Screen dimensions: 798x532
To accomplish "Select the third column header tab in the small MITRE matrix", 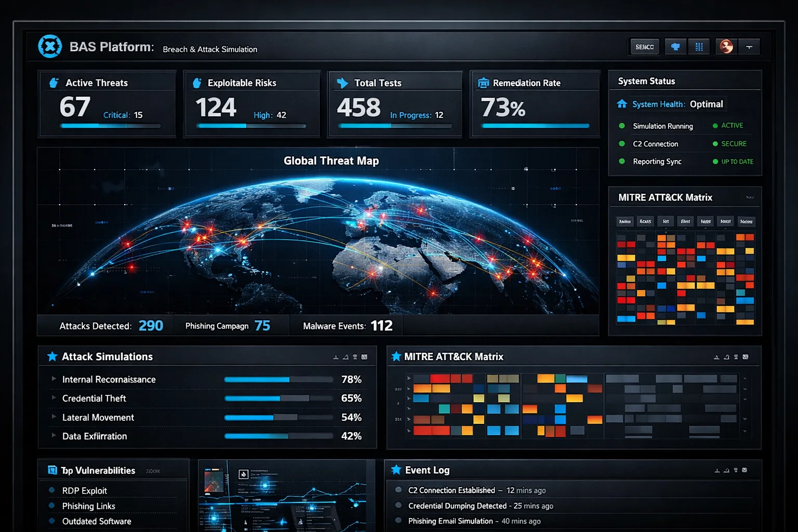I will (666, 221).
